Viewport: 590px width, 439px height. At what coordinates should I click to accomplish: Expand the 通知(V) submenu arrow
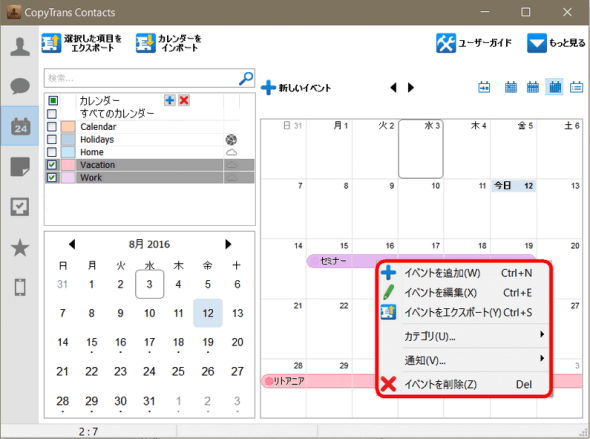point(542,358)
